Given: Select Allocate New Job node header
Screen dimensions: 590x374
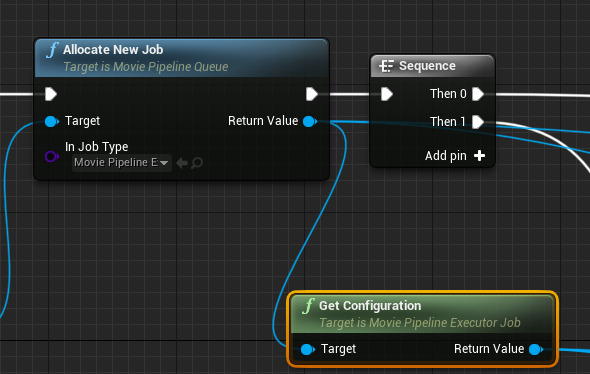Looking at the screenshot, I should click(181, 58).
